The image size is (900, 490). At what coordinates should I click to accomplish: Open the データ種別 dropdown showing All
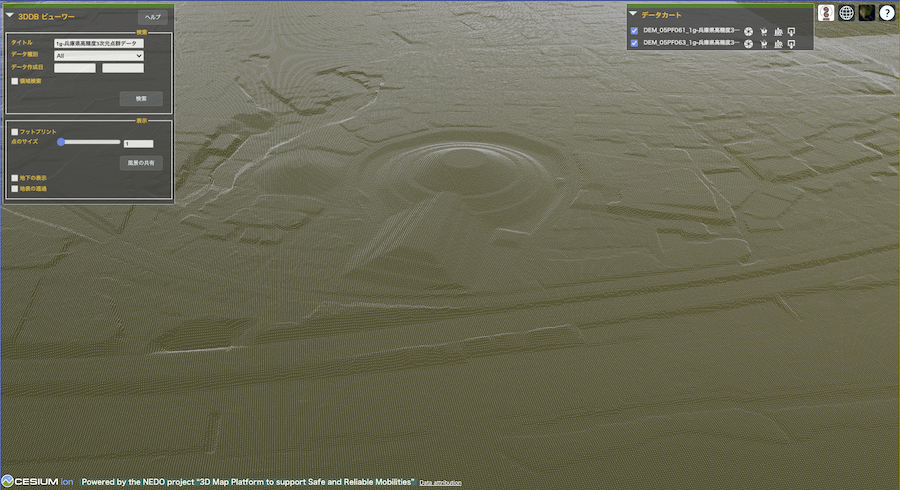tap(99, 56)
